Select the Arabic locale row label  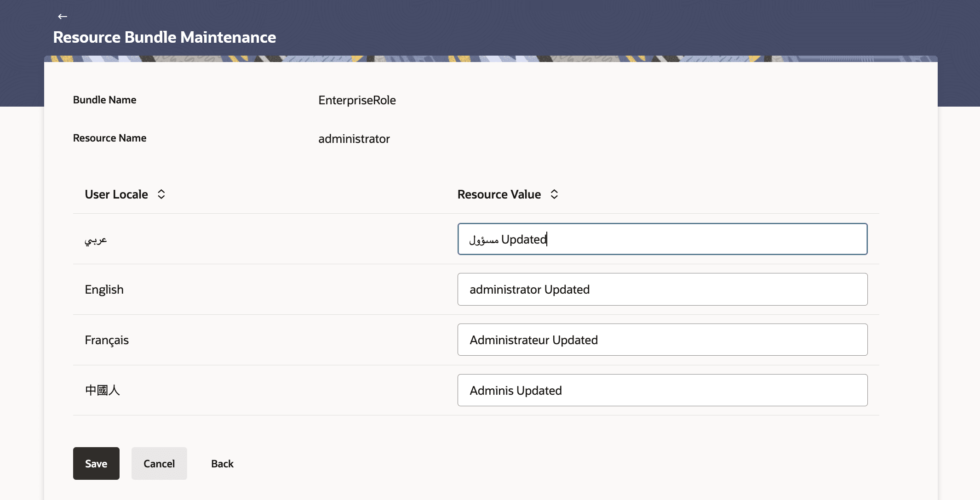click(x=96, y=239)
